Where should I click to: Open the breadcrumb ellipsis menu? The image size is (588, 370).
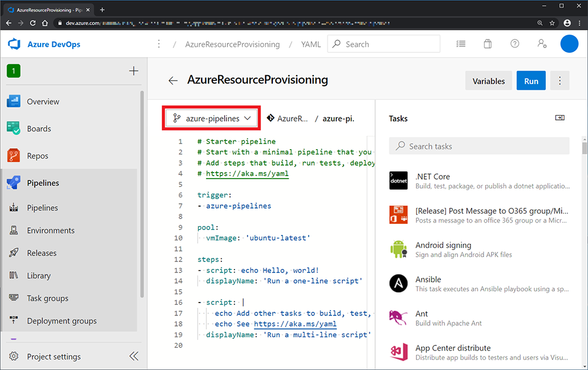pos(159,44)
